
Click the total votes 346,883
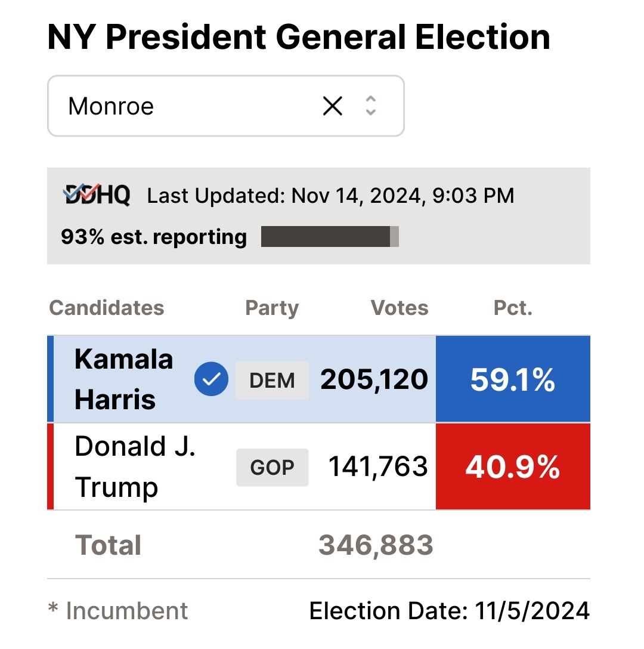376,545
